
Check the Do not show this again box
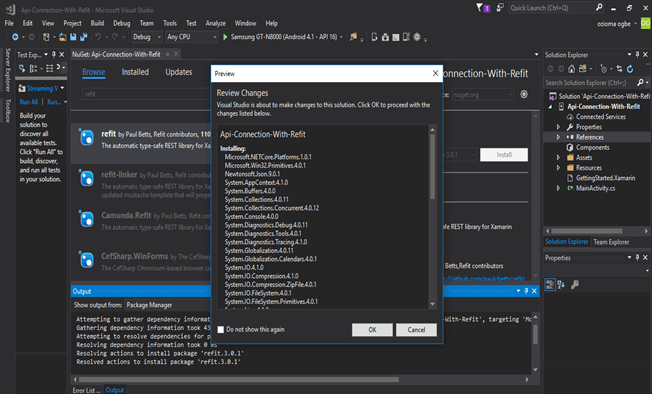tap(221, 330)
